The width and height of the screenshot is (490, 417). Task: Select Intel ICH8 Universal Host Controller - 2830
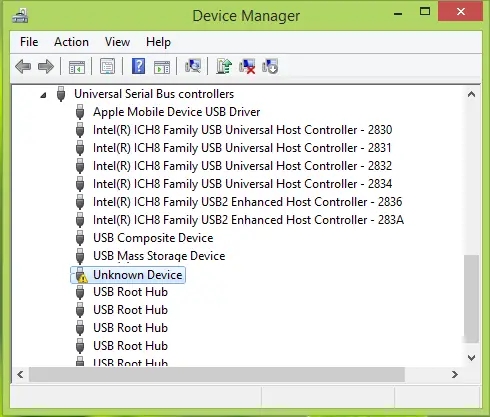243,130
